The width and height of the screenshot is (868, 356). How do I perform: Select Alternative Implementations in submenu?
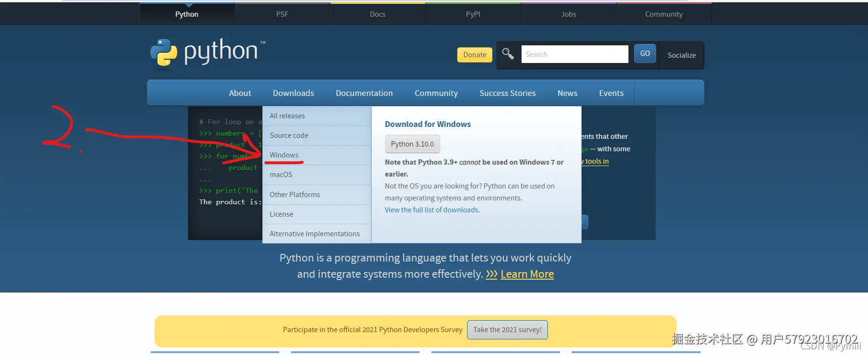click(317, 234)
